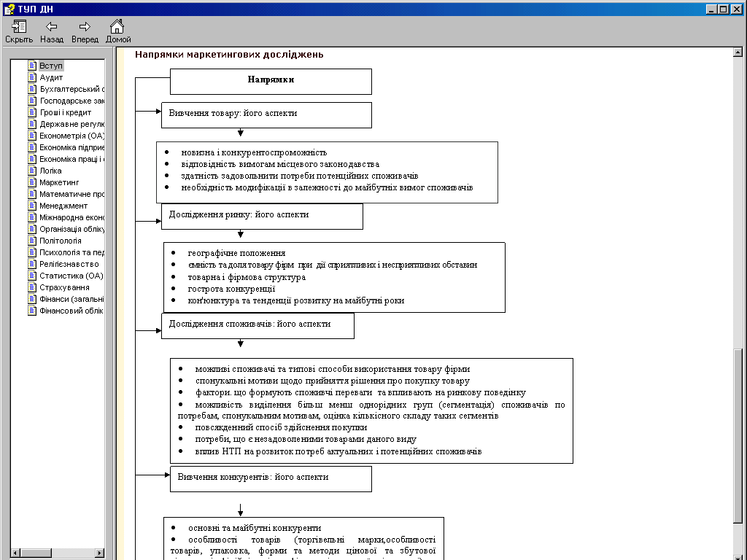Screen dimensions: 747x560
Task: Click the page icon beside Фінансовий облік
Action: (x=32, y=311)
